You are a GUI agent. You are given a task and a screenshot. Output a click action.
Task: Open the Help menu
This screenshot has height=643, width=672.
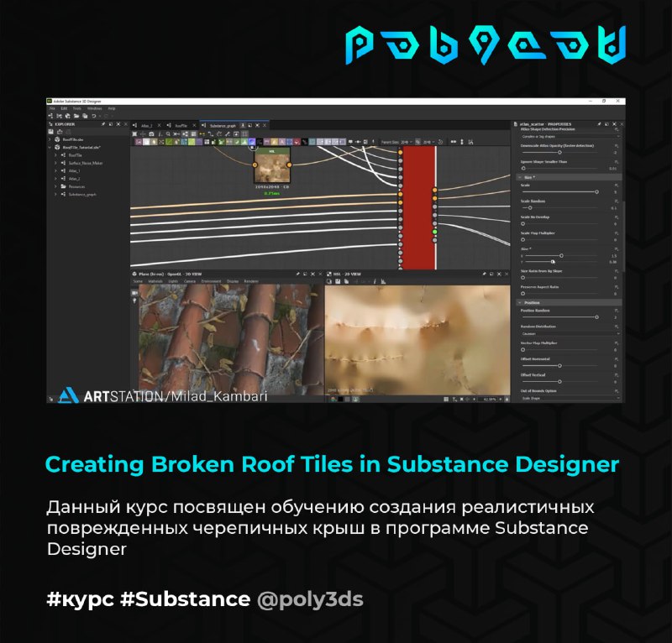[x=112, y=108]
